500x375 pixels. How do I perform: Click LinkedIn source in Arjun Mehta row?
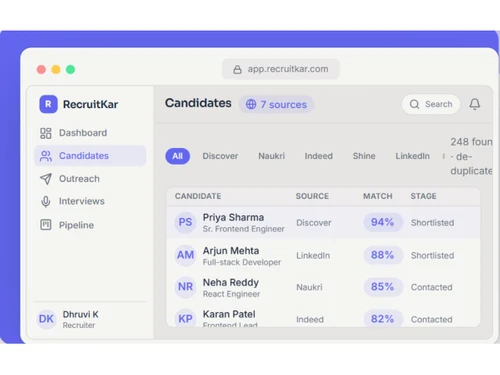point(313,256)
